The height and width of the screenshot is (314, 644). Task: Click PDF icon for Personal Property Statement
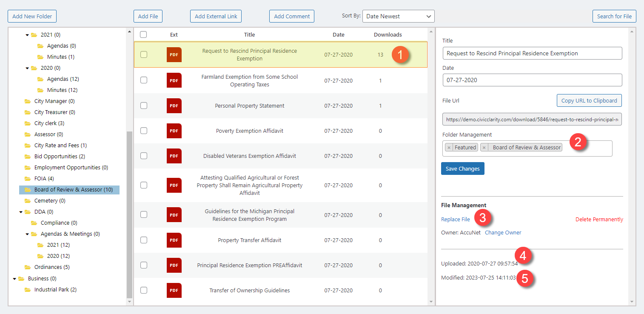tap(174, 106)
